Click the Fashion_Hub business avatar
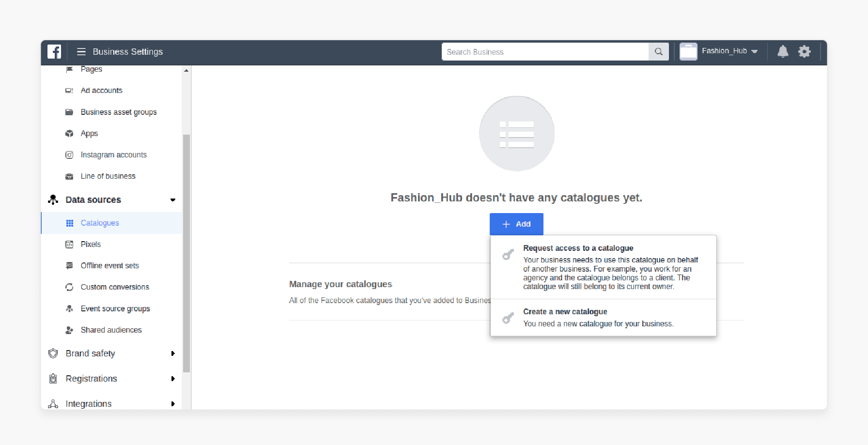The image size is (868, 445). pyautogui.click(x=688, y=51)
